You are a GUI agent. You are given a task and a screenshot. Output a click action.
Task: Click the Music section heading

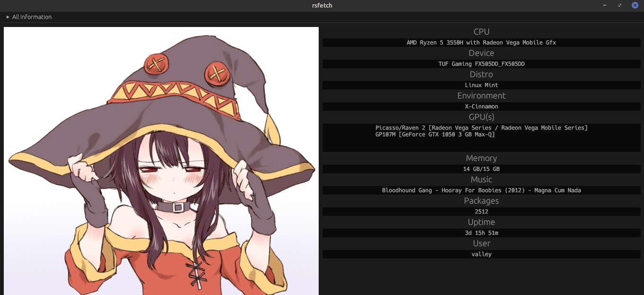(x=481, y=179)
